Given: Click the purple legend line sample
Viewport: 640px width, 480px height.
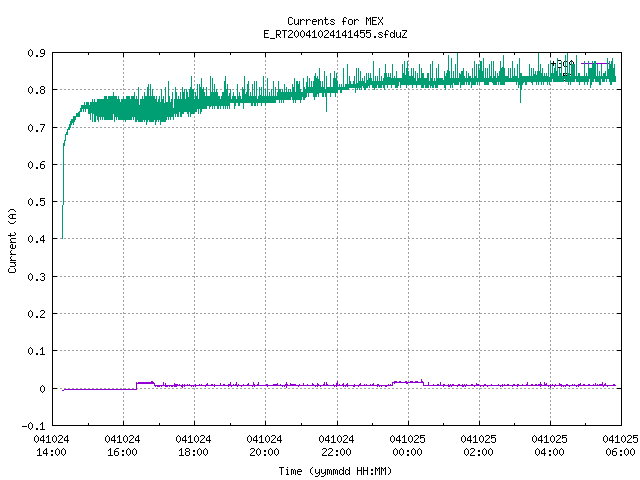Looking at the screenshot, I should coord(598,63).
